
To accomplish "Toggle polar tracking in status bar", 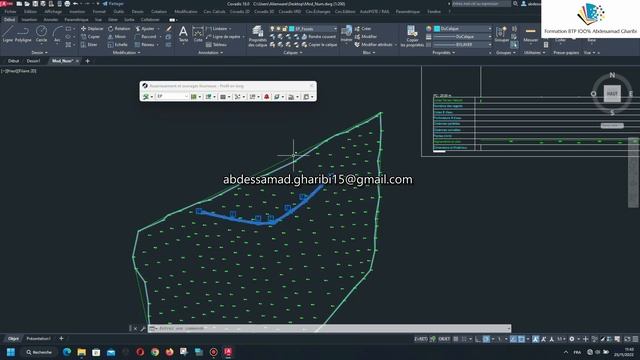I will click(x=486, y=339).
